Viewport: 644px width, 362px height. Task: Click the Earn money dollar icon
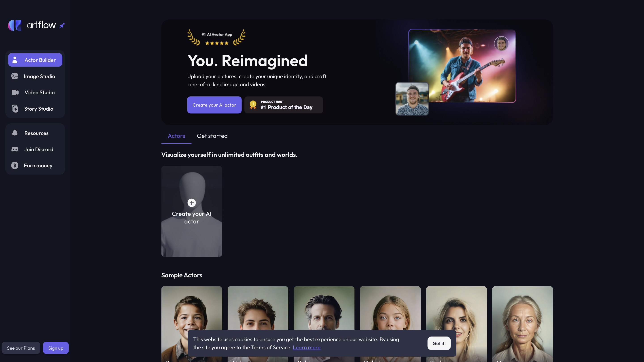(x=15, y=165)
